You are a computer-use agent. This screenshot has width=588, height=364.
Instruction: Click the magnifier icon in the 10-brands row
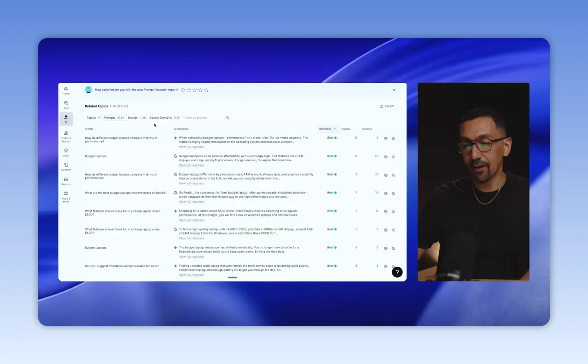[x=393, y=157]
